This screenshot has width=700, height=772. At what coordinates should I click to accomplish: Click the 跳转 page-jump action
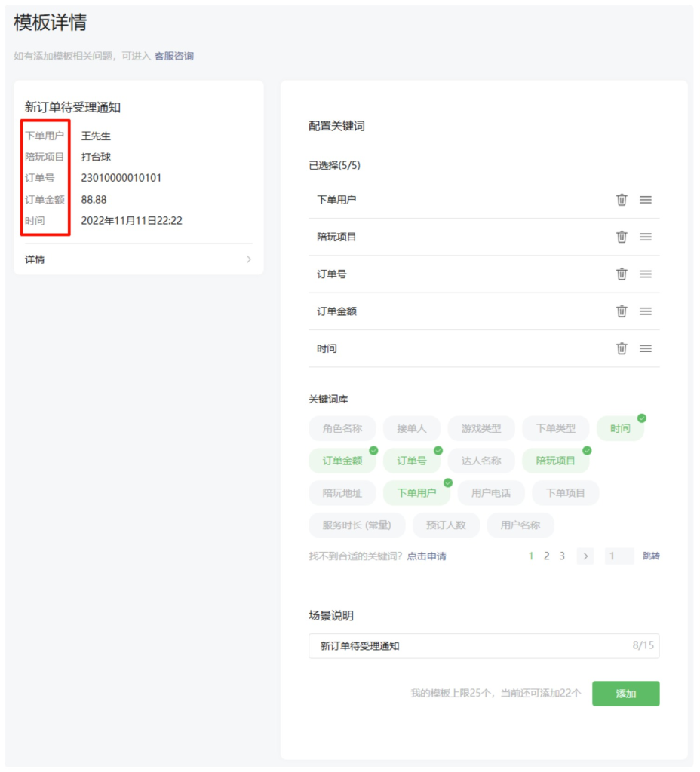[650, 556]
